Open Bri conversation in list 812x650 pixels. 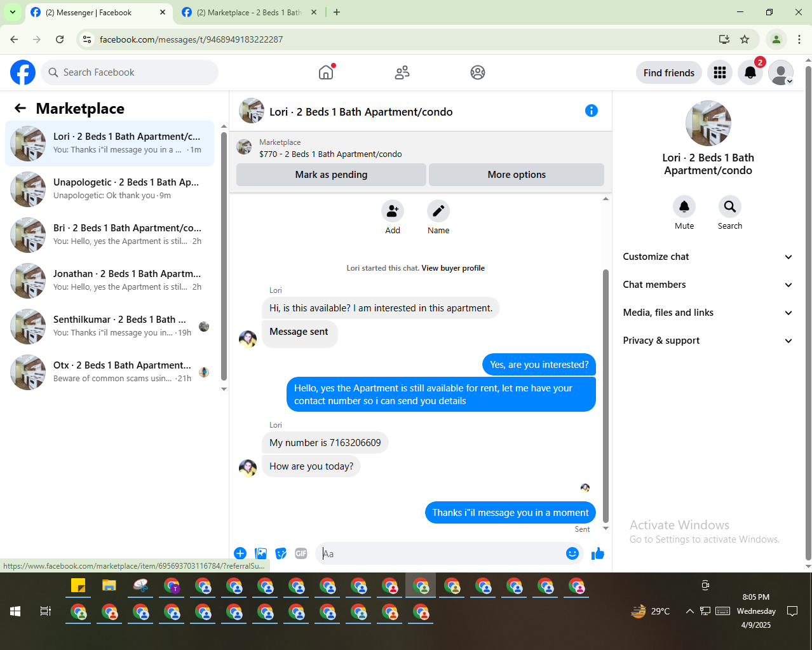pos(109,235)
